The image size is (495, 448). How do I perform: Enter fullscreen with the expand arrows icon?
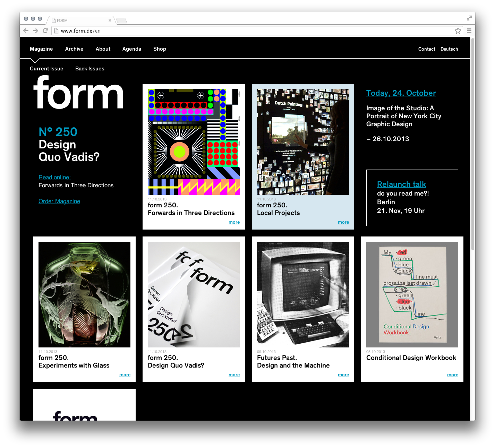[x=469, y=18]
